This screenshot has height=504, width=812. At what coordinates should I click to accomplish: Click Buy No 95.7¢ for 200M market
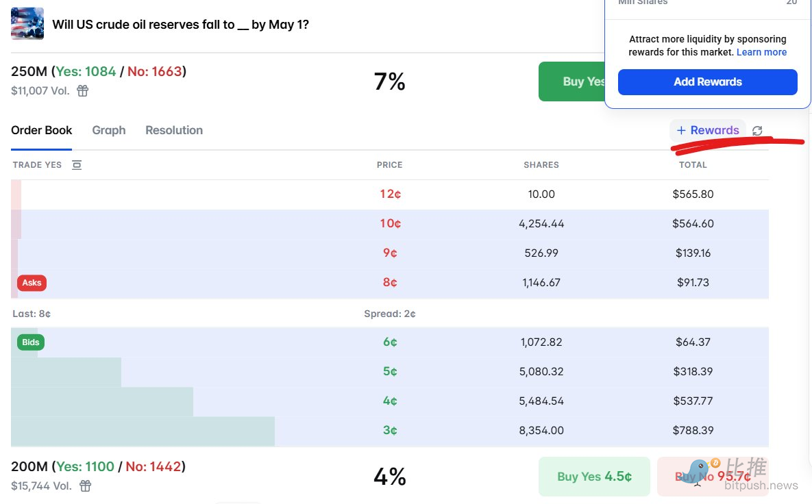click(x=712, y=476)
